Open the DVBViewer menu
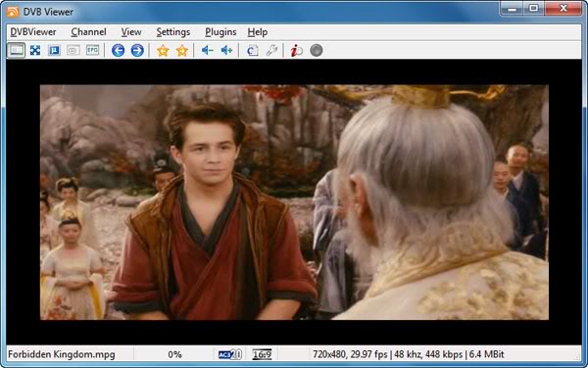The width and height of the screenshot is (588, 368). (33, 32)
